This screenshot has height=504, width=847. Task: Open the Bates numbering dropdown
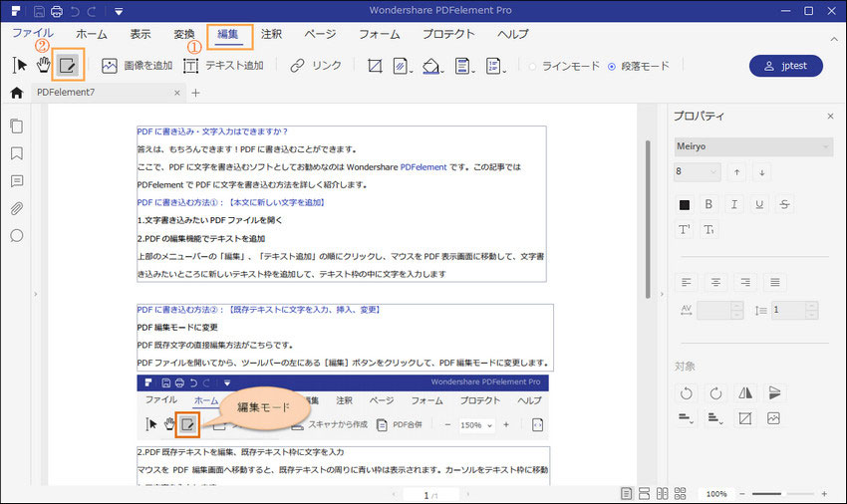pyautogui.click(x=495, y=66)
